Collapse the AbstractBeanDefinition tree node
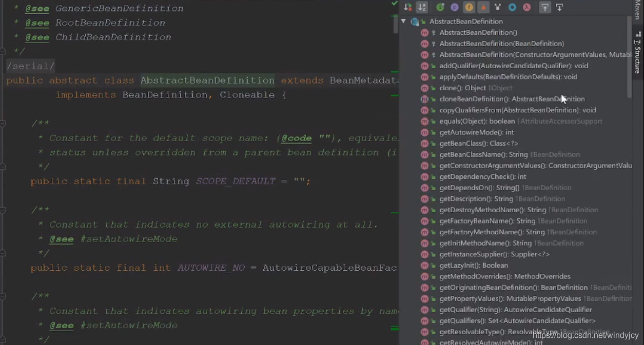This screenshot has width=644, height=345. point(403,22)
